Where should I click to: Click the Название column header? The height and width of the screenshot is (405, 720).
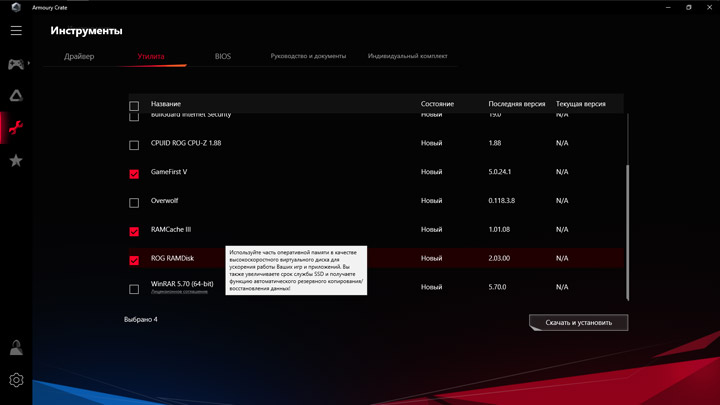(x=166, y=104)
